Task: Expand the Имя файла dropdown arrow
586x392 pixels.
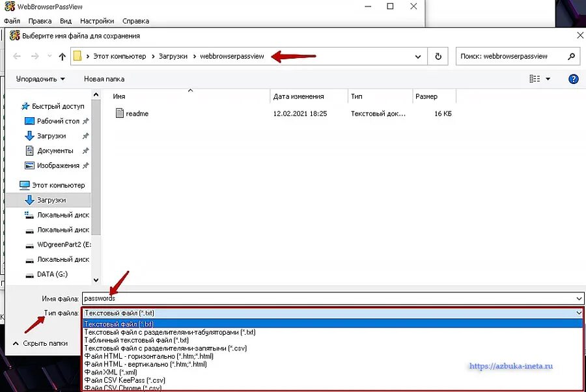Action: pyautogui.click(x=579, y=299)
